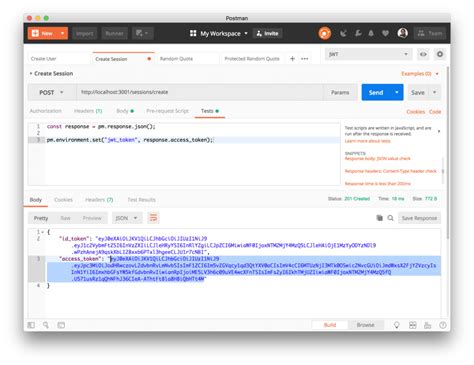Click the request URL input field

click(200, 92)
